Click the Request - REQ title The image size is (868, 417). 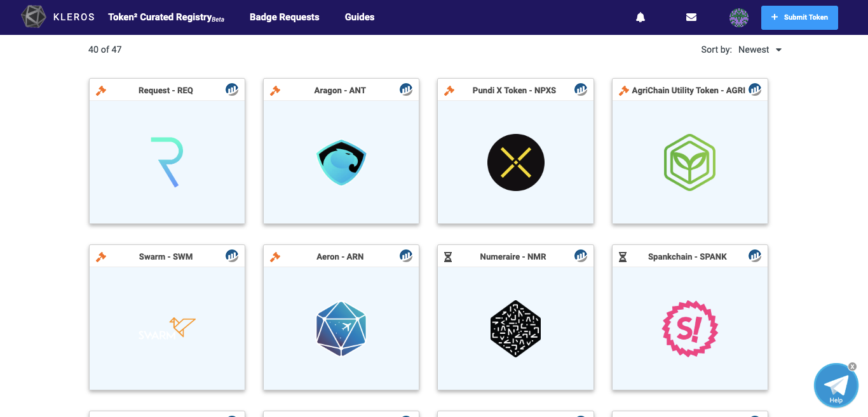click(x=166, y=90)
